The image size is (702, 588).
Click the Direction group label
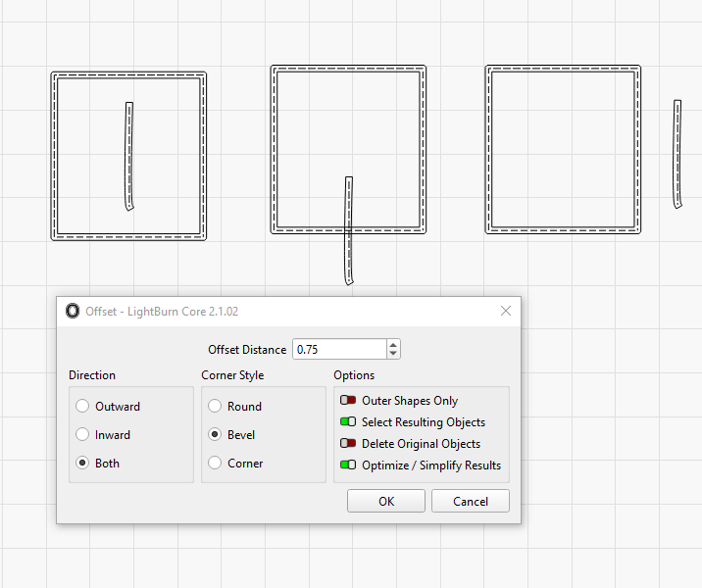92,375
